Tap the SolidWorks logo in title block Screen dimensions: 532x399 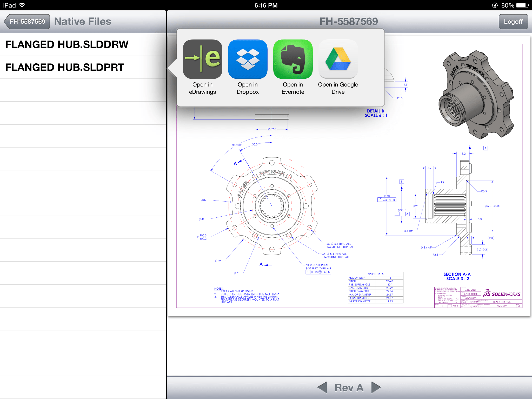501,294
